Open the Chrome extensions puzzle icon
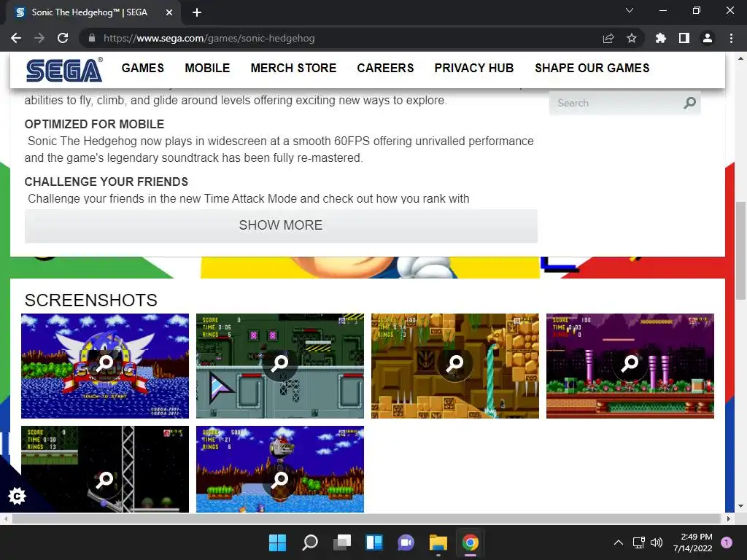Viewport: 747px width, 560px height. 660,38
